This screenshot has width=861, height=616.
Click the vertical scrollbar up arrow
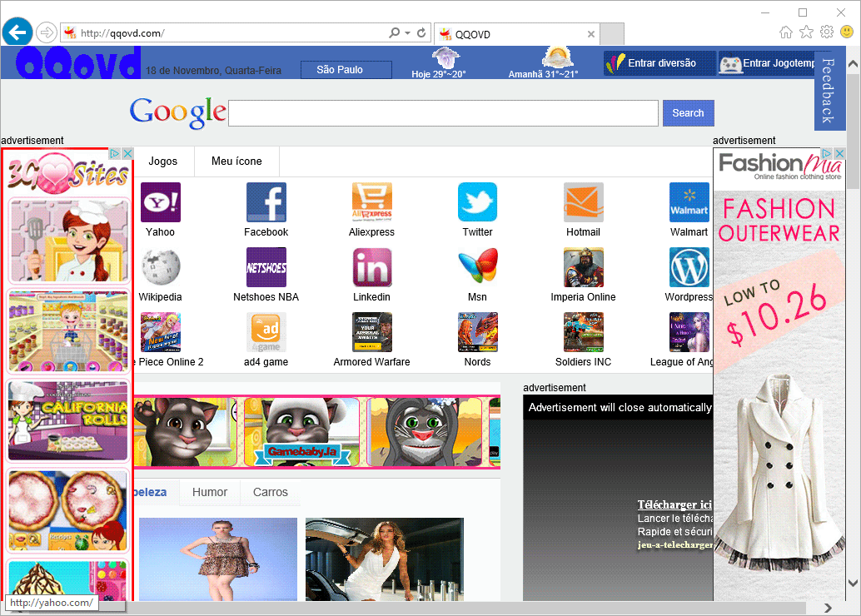click(853, 64)
